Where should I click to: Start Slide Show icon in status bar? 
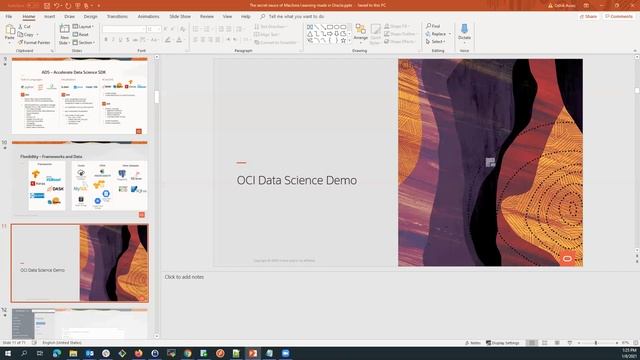[x=570, y=343]
